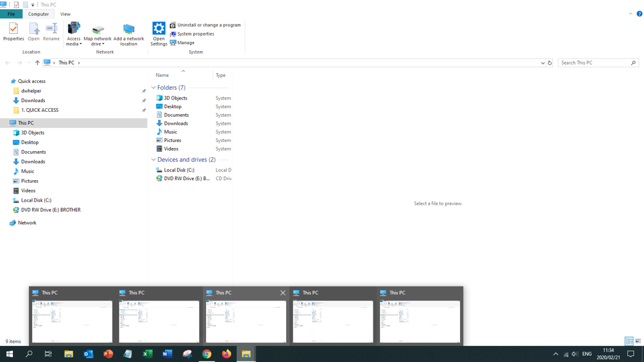Open Customize Quick Access Toolbar dropdown

click(x=33, y=5)
